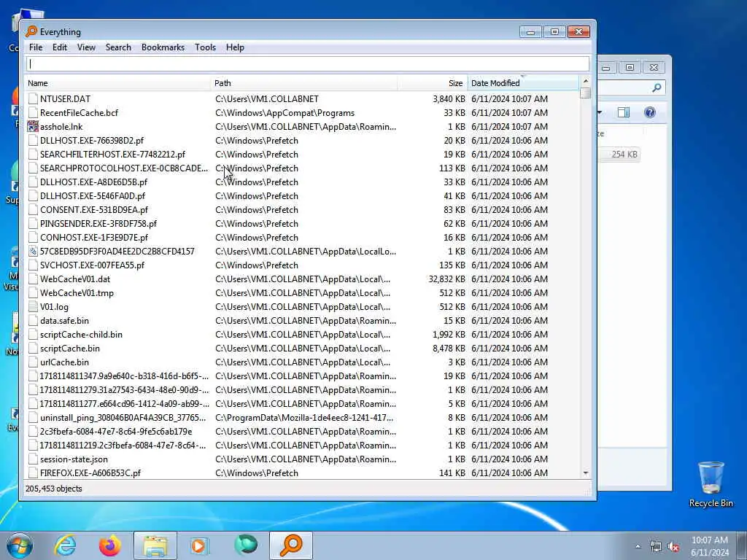Open the File menu

tap(36, 47)
